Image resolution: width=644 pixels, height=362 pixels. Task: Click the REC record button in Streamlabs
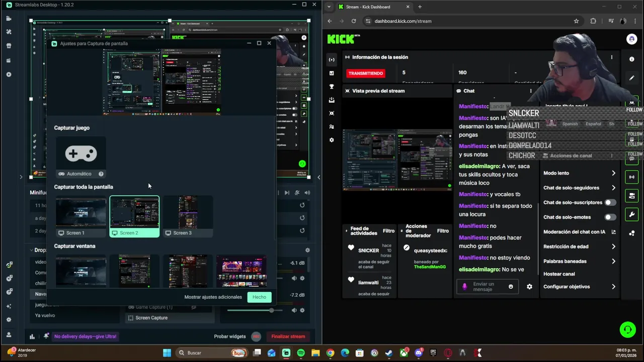click(x=256, y=336)
